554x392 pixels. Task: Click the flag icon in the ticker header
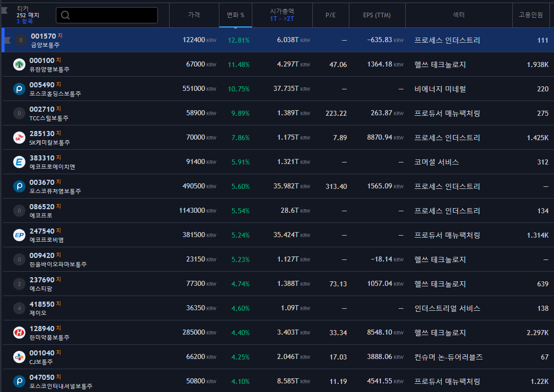click(5, 10)
